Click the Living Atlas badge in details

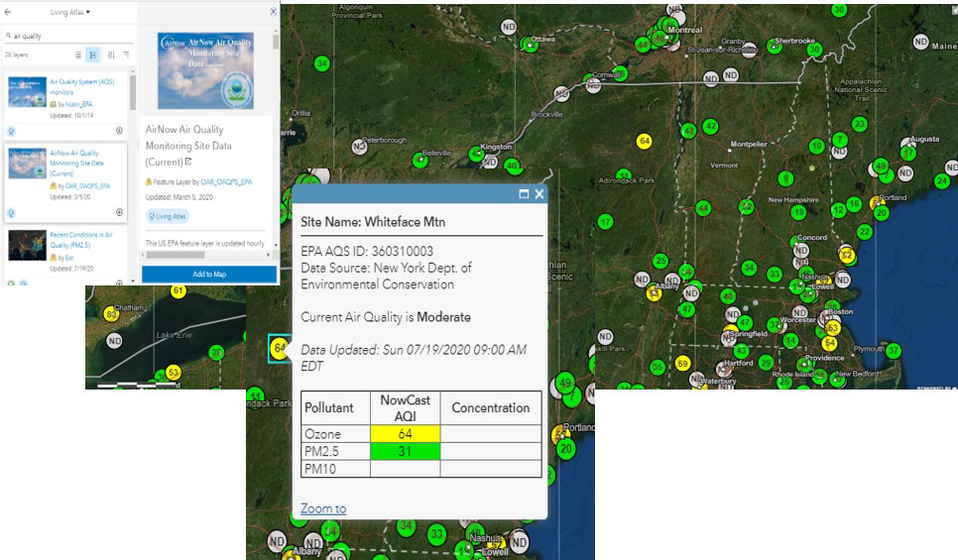tap(168, 215)
